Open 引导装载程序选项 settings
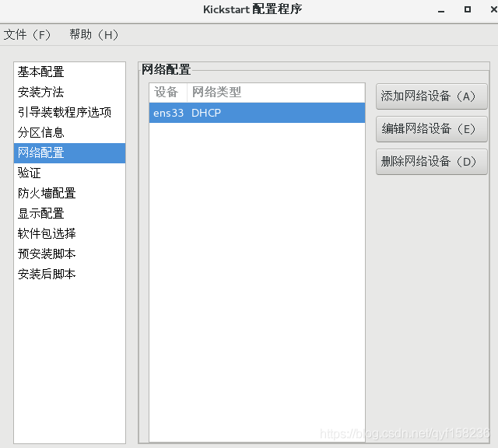Viewport: 498px width, 448px height. pyautogui.click(x=69, y=113)
